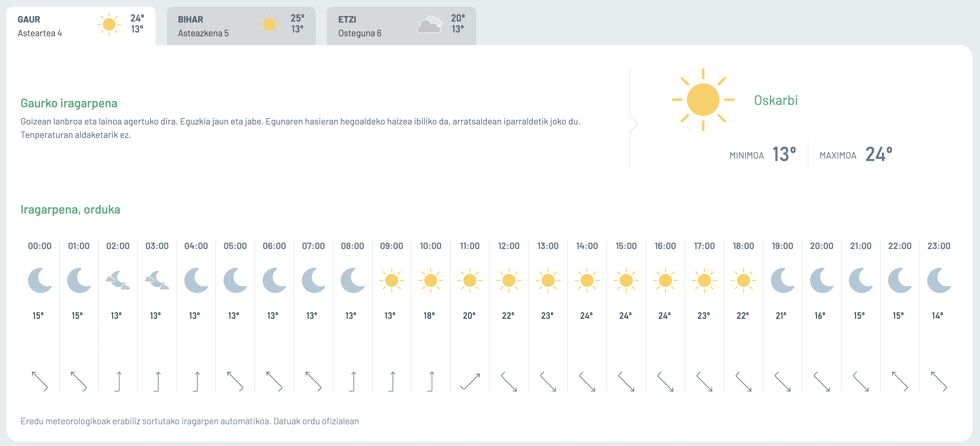Screen dimensions: 980x446
Task: Click the cloudy moon icon under 02:00
Action: tap(118, 280)
